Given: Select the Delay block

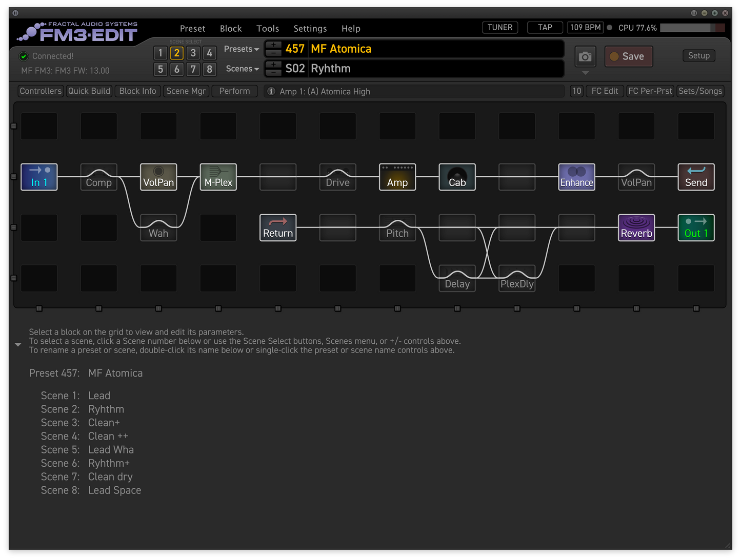Looking at the screenshot, I should [x=457, y=278].
